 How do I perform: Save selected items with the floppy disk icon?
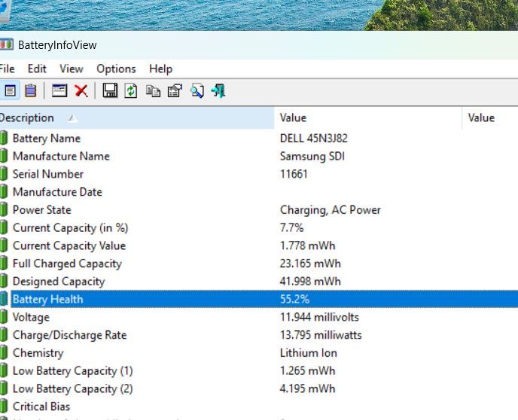click(110, 91)
